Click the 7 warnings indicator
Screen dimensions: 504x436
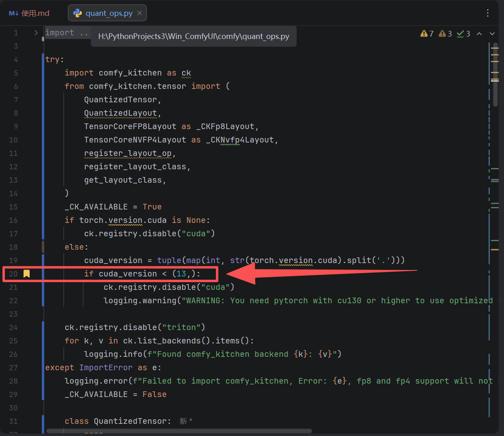coord(427,34)
